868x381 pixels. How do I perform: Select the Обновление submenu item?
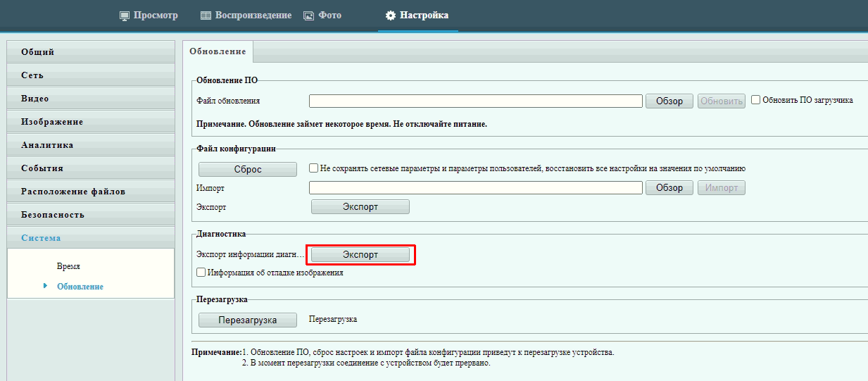(80, 287)
